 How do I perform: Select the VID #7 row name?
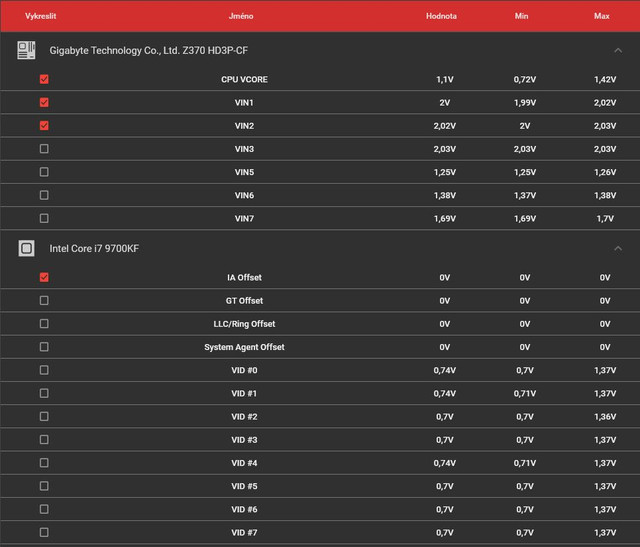244,533
